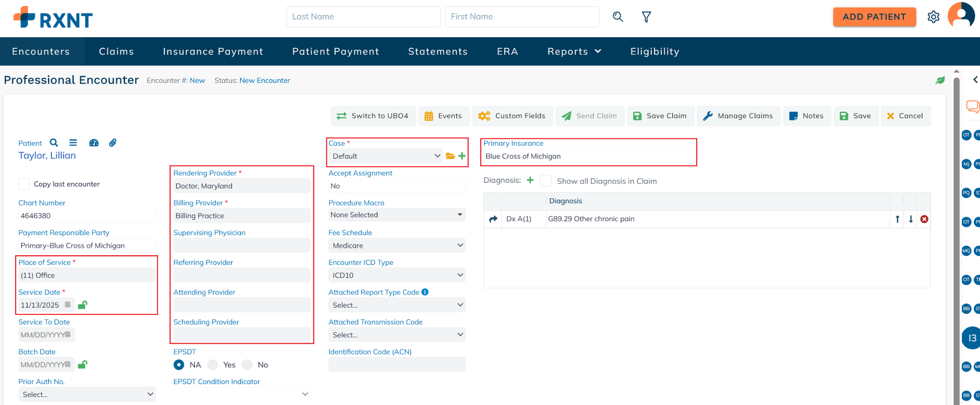Click the Service Date lock icon
The image size is (980, 405).
pos(83,305)
